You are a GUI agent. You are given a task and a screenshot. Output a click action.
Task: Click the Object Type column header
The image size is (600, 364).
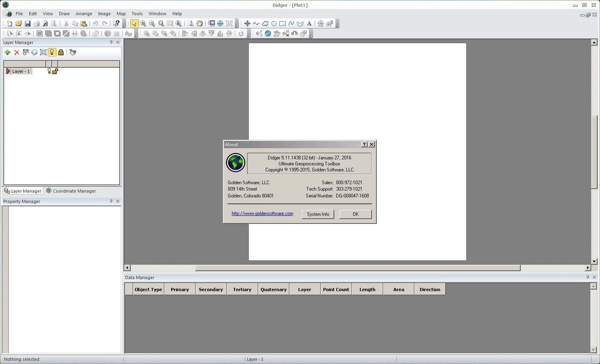148,290
